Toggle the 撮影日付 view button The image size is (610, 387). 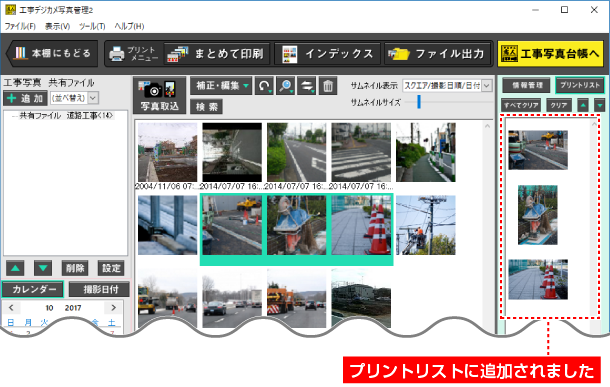[99, 289]
